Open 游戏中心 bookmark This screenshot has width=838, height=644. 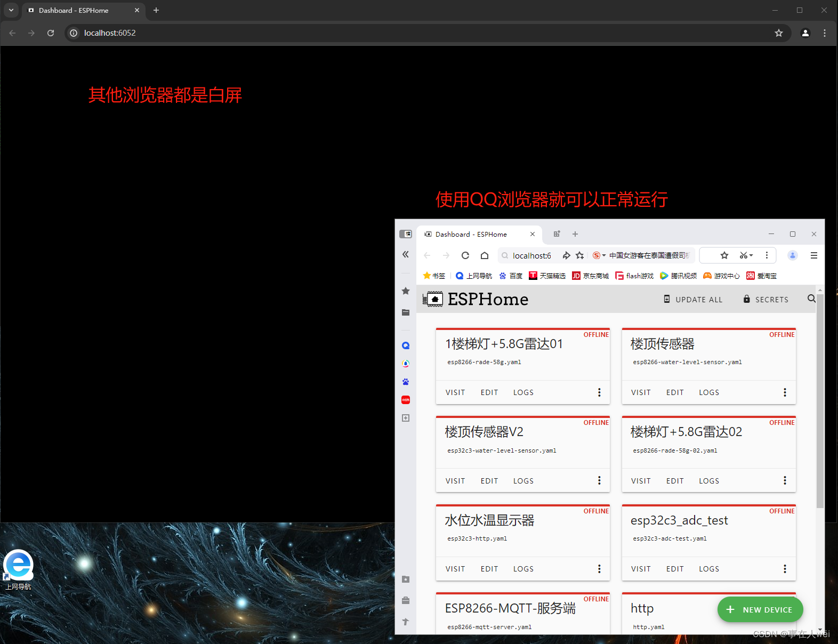point(721,276)
